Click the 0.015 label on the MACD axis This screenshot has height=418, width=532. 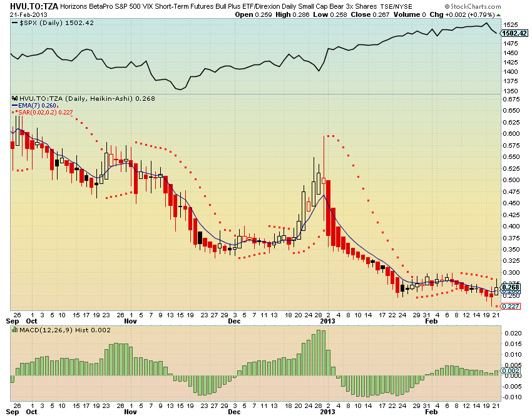coord(513,344)
